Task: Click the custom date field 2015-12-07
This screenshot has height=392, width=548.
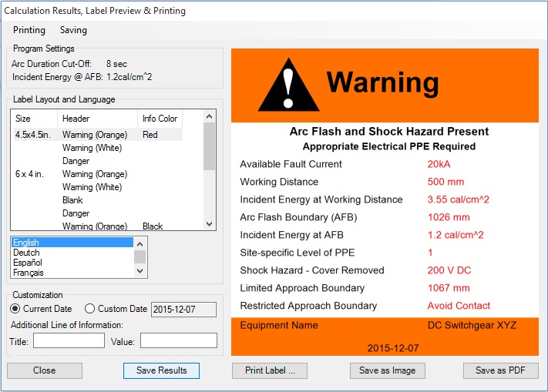Action: click(183, 310)
